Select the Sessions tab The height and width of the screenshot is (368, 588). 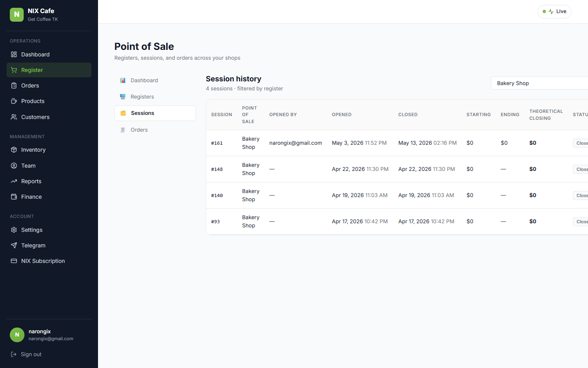pyautogui.click(x=155, y=113)
